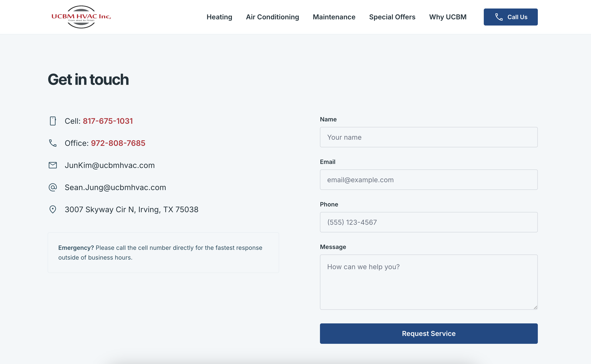The width and height of the screenshot is (591, 364).
Task: Open the Special Offers page
Action: click(x=392, y=17)
